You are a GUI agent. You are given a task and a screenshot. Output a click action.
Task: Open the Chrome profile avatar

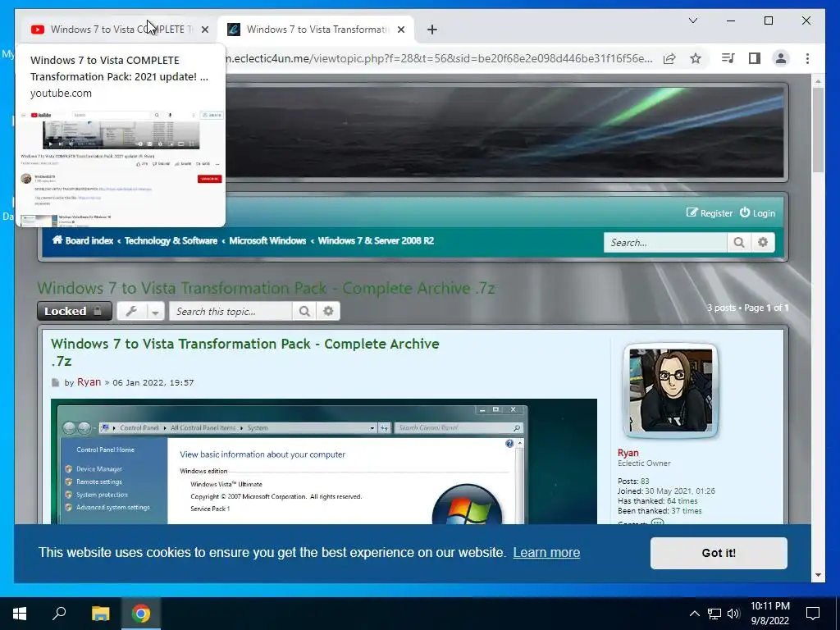[x=781, y=58]
